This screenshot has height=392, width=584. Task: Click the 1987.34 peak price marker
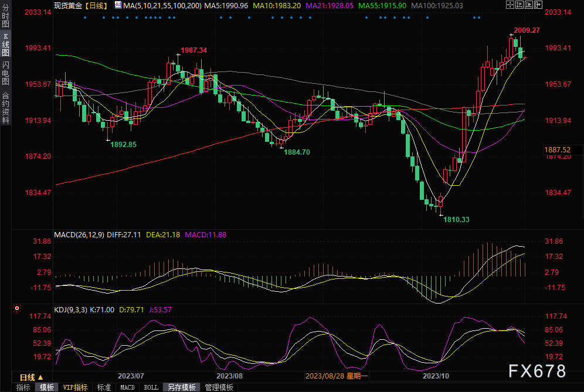[x=193, y=50]
